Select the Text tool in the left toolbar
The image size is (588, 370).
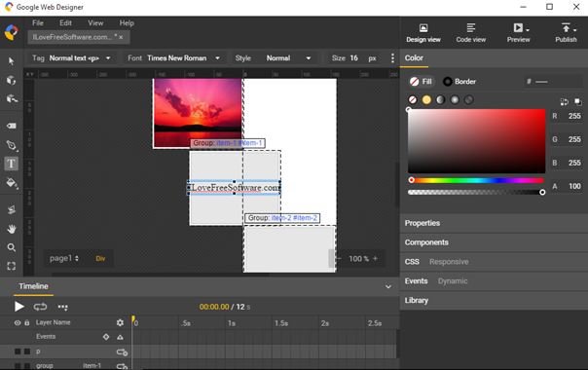pyautogui.click(x=11, y=164)
